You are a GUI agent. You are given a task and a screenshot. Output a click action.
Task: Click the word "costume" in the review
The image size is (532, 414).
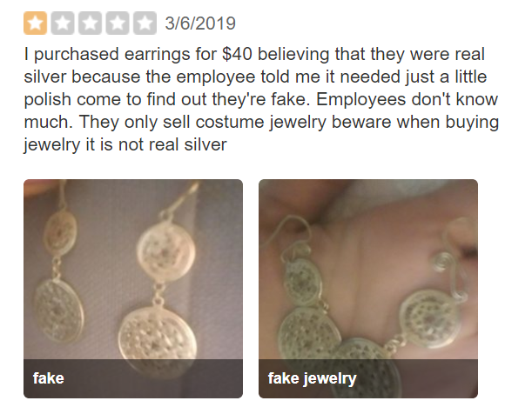(x=230, y=122)
